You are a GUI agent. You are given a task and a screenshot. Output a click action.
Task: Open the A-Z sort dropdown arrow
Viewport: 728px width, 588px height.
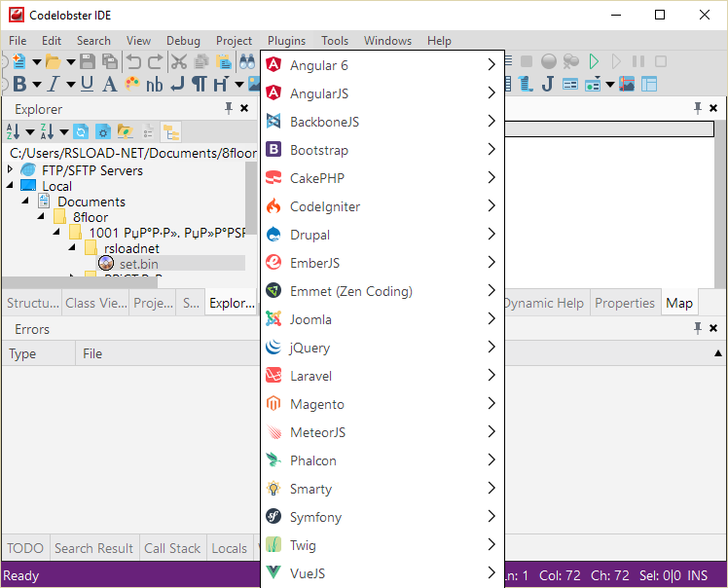(x=30, y=132)
